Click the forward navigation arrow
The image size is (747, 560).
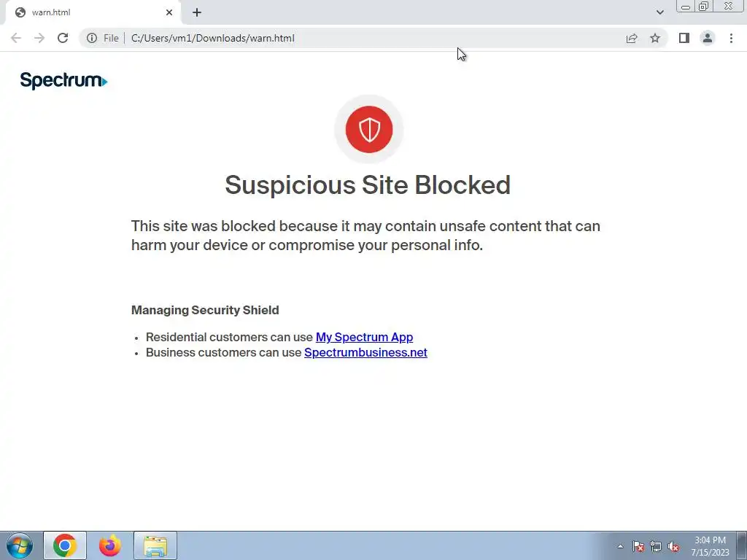[39, 38]
